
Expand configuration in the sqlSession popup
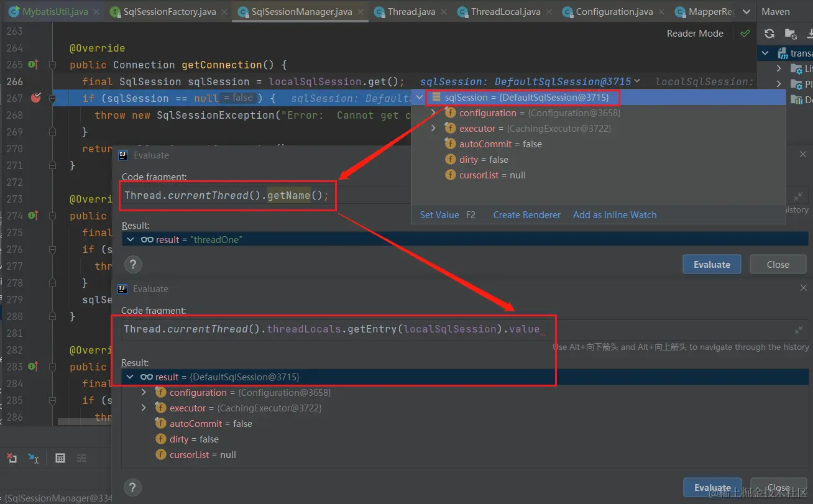(434, 113)
